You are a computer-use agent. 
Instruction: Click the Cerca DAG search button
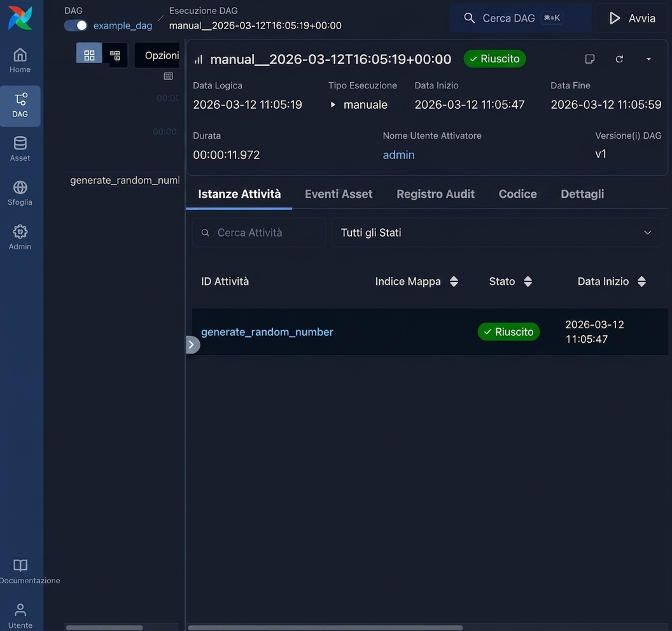[x=521, y=18]
